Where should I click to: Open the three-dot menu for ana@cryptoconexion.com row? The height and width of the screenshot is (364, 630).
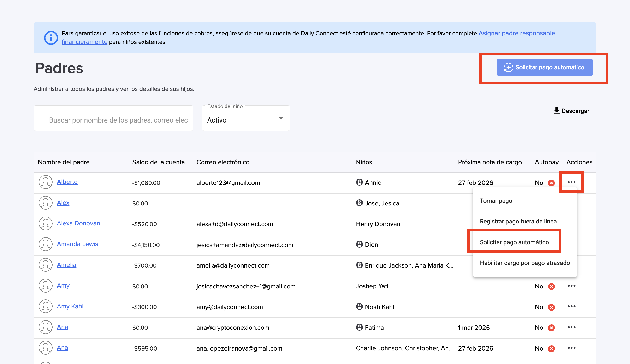click(571, 327)
